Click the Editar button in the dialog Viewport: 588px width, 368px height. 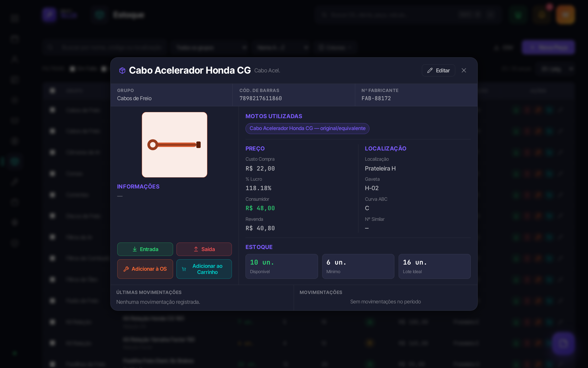[x=438, y=70]
